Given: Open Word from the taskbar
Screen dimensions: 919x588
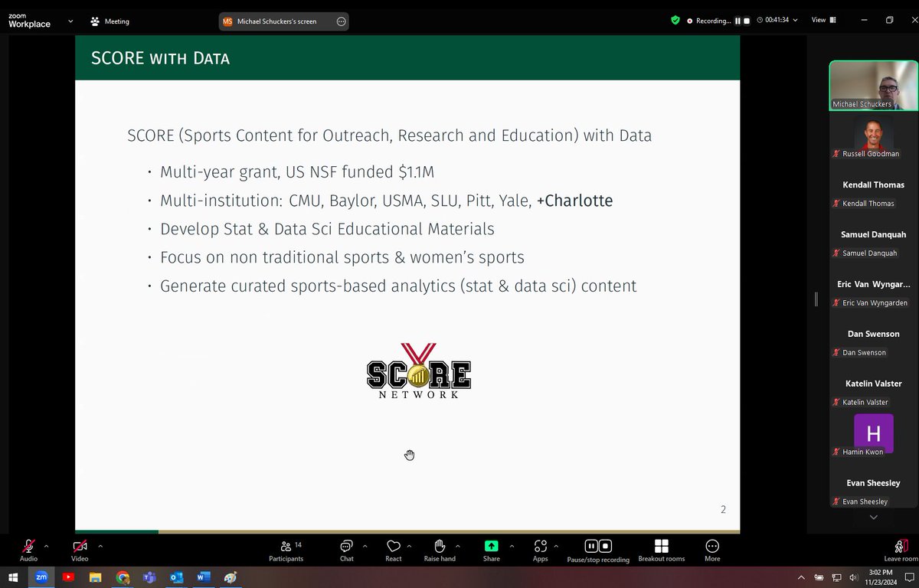Looking at the screenshot, I should pyautogui.click(x=203, y=577).
